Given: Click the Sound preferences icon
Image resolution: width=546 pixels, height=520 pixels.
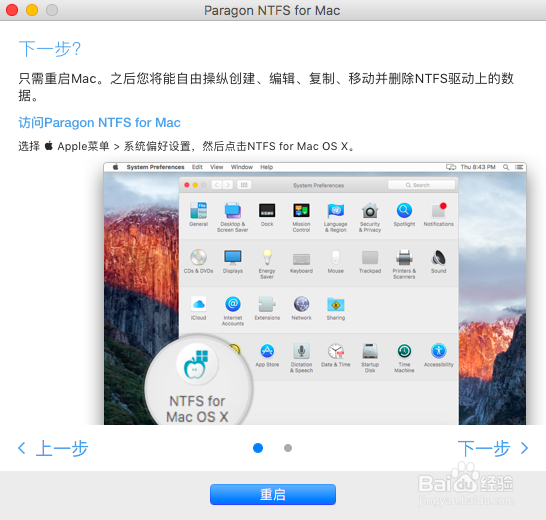Looking at the screenshot, I should (x=439, y=257).
